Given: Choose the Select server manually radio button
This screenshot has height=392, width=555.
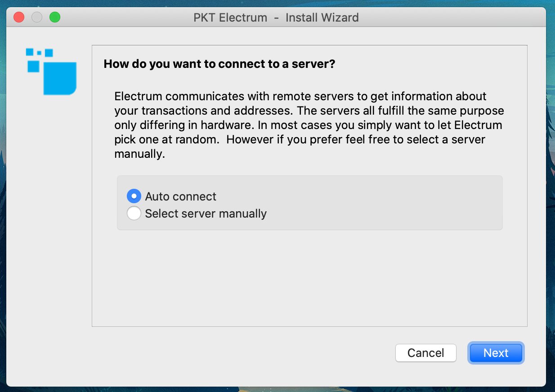Looking at the screenshot, I should [x=134, y=214].
